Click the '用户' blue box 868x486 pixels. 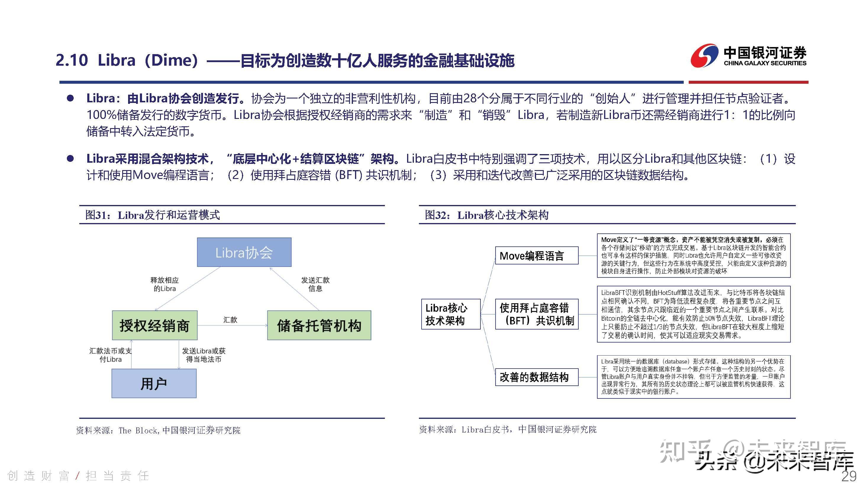(x=154, y=383)
